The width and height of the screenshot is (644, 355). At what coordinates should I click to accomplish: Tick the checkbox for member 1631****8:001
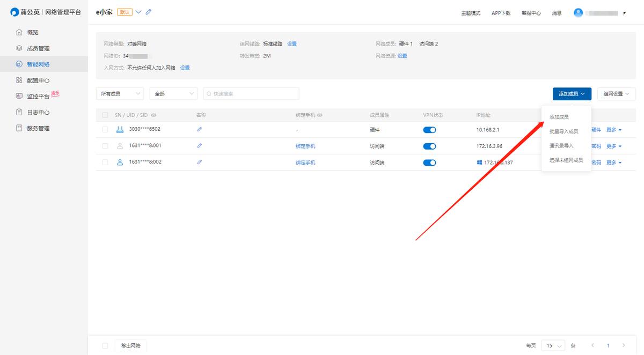tap(105, 146)
